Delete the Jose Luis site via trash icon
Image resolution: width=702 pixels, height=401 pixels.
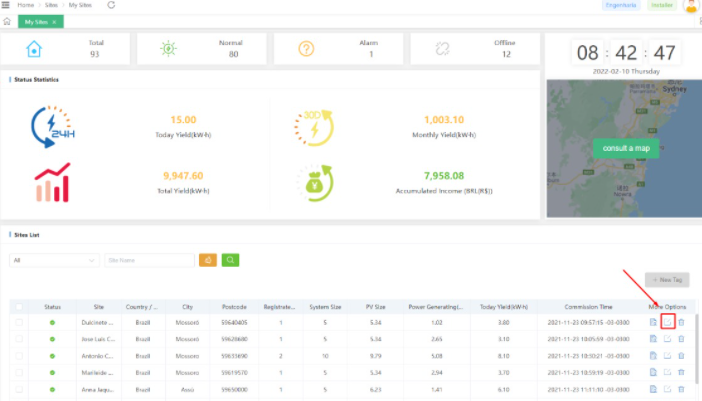click(681, 339)
